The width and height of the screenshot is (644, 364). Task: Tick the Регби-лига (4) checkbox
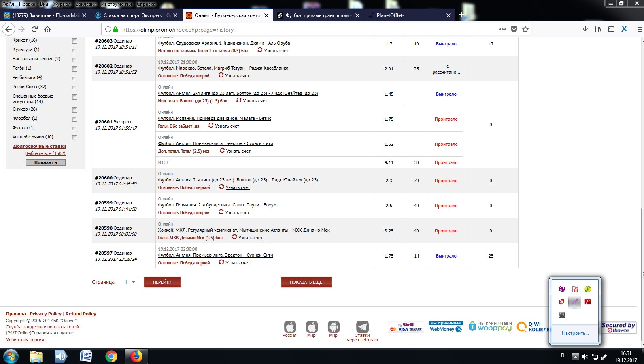pos(74,78)
